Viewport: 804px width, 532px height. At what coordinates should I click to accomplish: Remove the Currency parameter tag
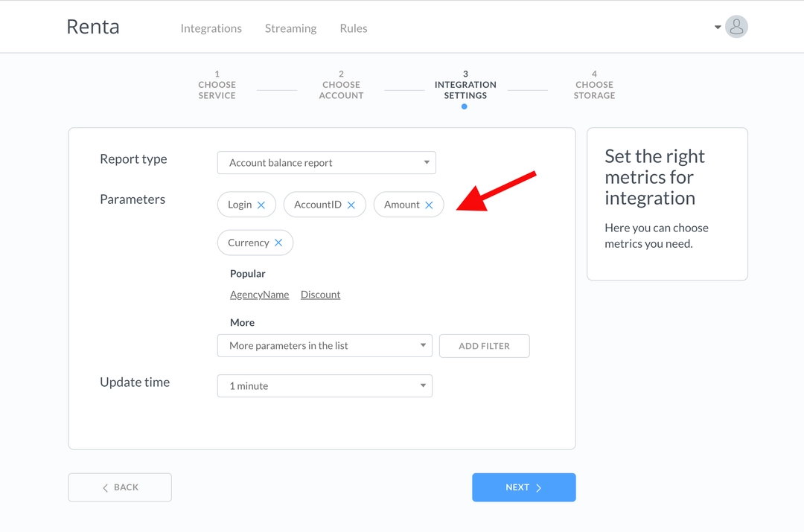pyautogui.click(x=278, y=243)
